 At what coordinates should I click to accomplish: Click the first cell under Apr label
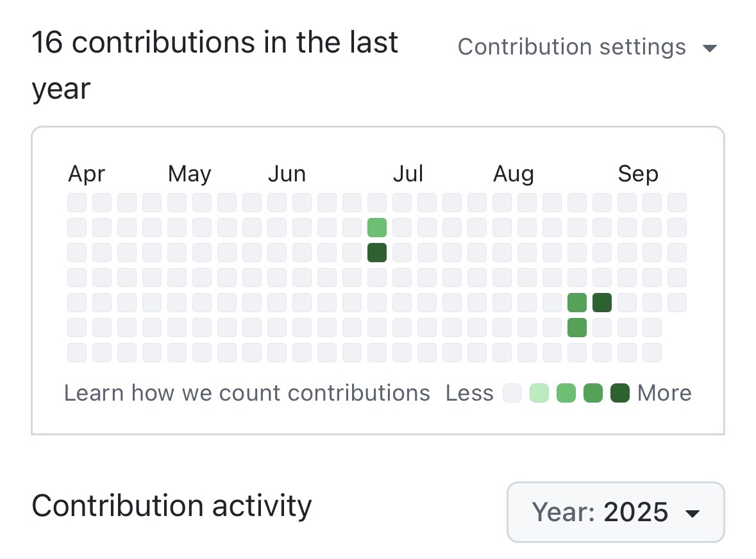coord(77,203)
